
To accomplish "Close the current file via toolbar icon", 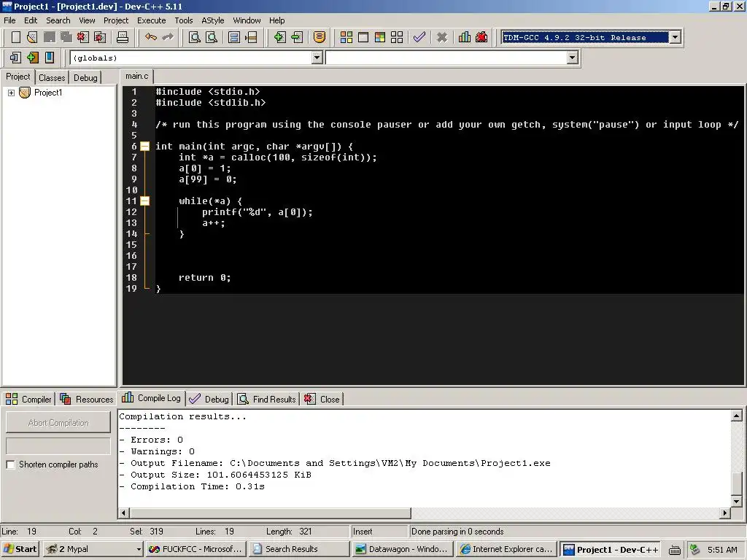I will click(x=83, y=37).
